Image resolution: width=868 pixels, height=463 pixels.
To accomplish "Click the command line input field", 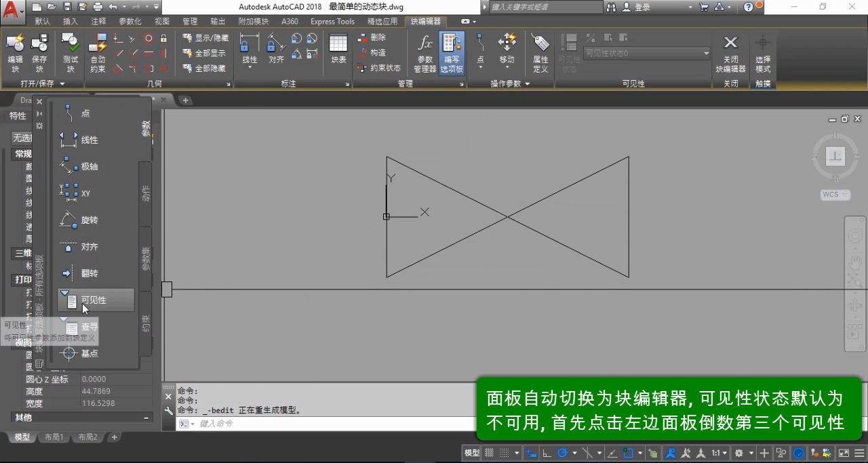I will coord(325,423).
